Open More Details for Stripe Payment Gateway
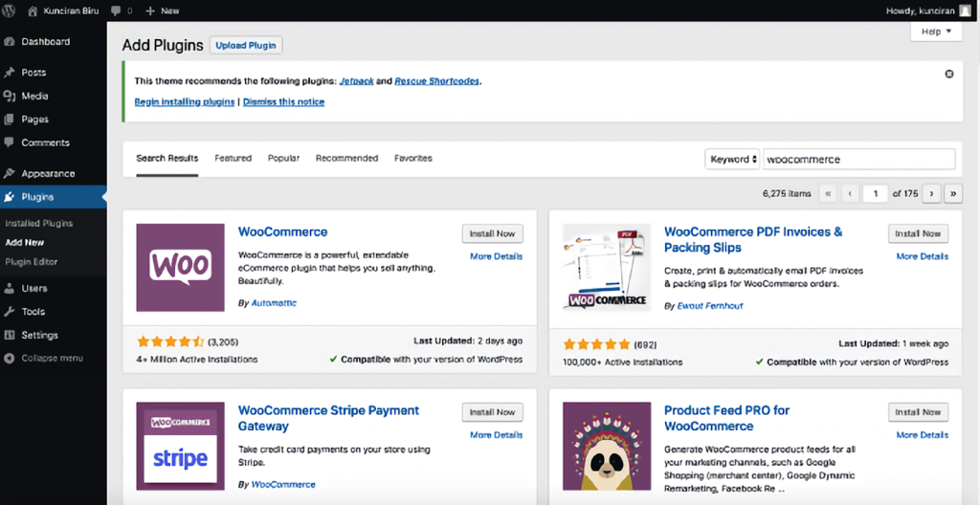Screen dimensions: 980x505 (497, 435)
